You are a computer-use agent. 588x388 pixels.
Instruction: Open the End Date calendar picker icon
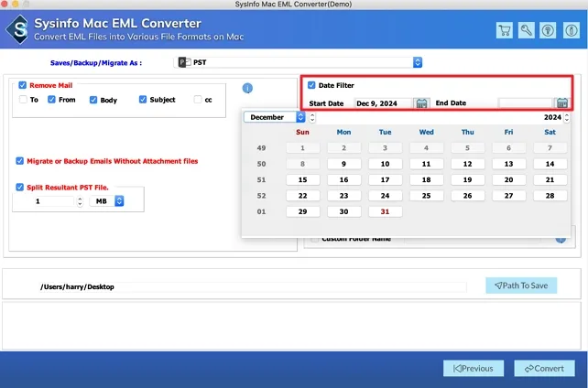point(562,103)
